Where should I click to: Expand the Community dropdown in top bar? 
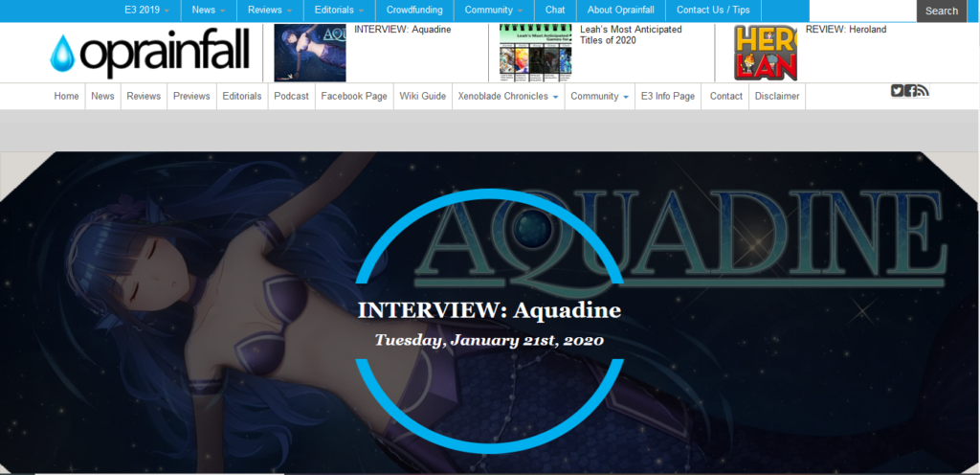494,10
